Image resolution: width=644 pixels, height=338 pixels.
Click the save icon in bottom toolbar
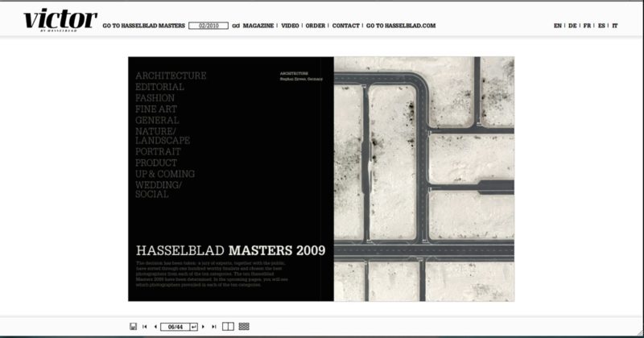pos(133,326)
